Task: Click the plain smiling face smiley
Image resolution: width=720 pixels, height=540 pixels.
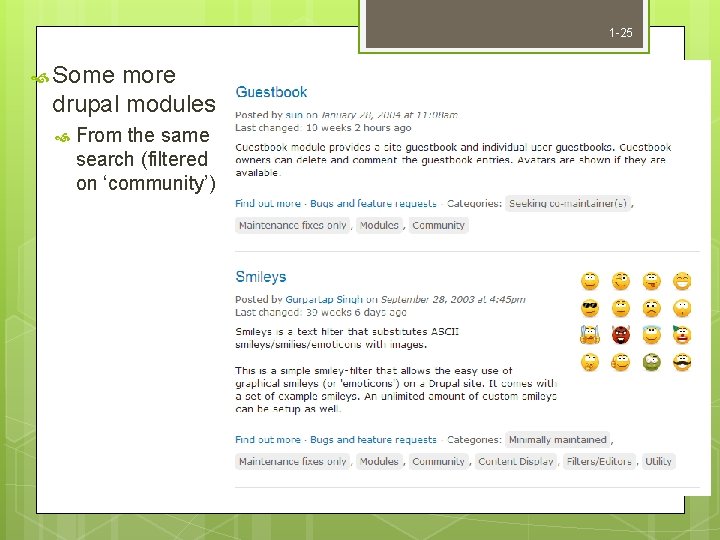Action: click(590, 281)
